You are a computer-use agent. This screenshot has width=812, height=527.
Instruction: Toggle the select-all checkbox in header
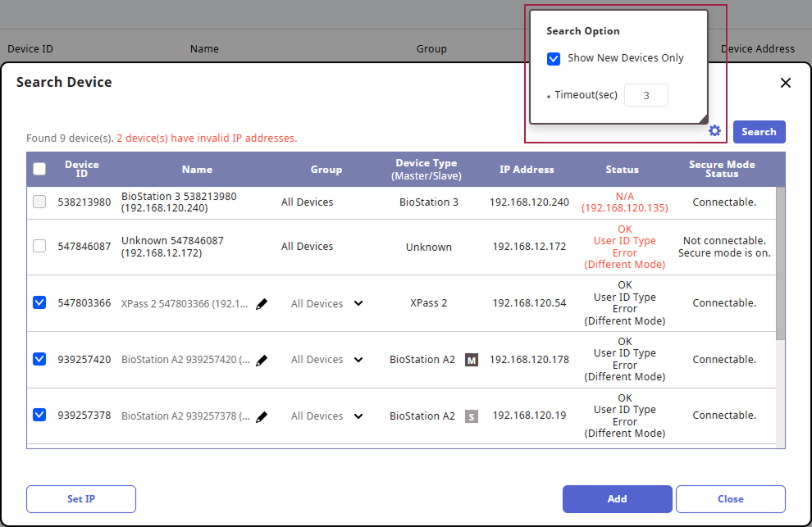click(x=39, y=170)
